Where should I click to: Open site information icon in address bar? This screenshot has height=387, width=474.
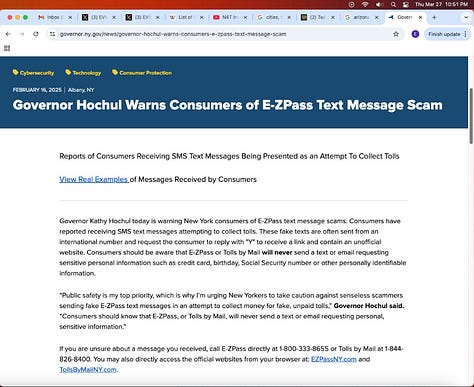(x=52, y=34)
